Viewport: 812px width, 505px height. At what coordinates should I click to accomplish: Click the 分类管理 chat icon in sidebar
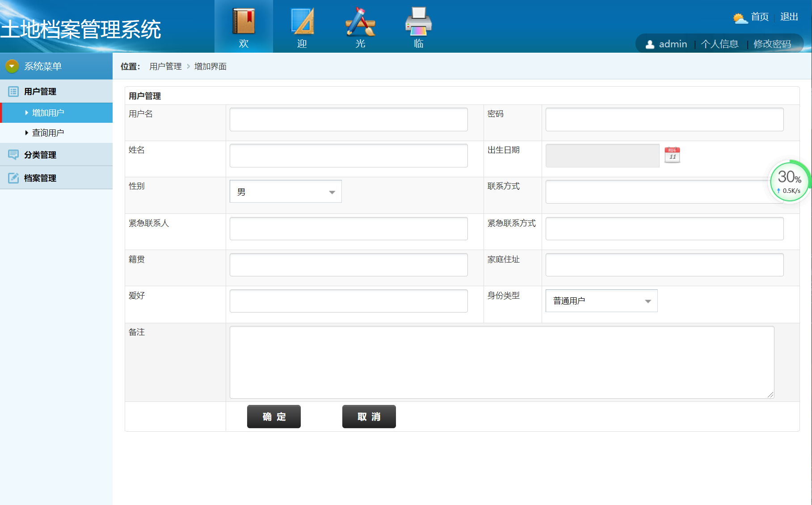pos(13,154)
